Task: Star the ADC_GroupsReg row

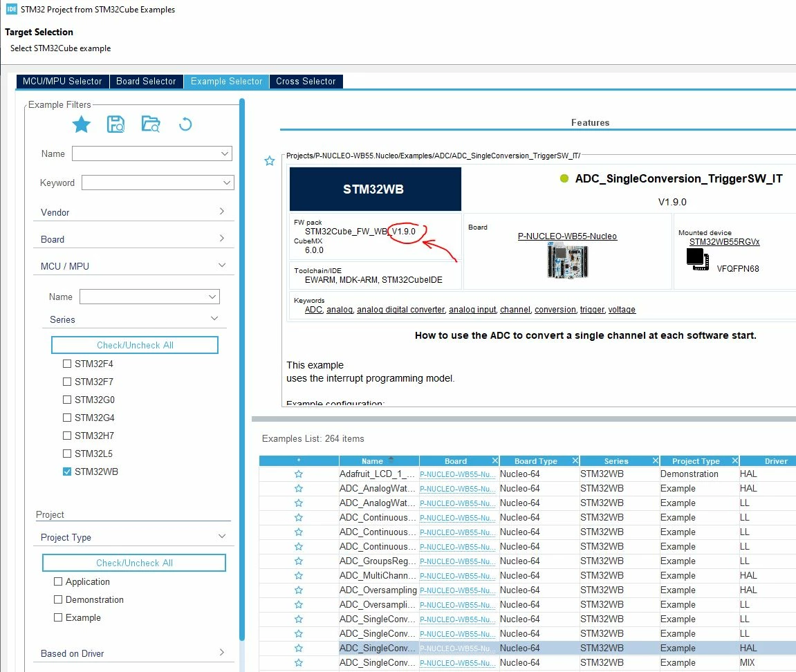Action: (299, 561)
